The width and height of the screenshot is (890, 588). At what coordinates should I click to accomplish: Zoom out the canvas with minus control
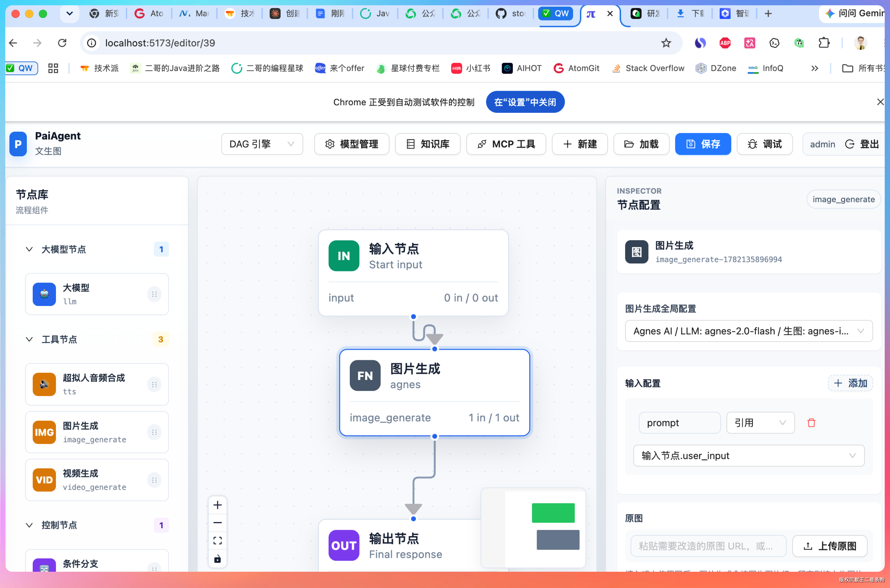(x=217, y=523)
